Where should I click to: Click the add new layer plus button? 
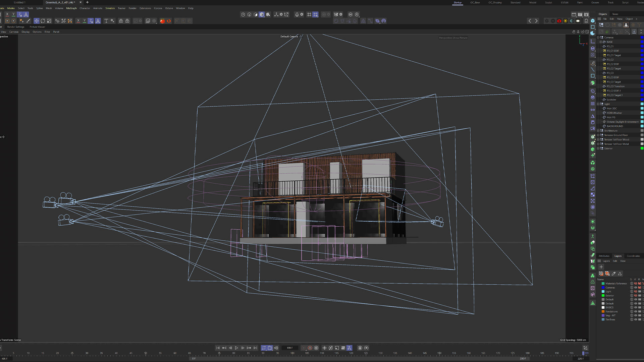tap(601, 267)
